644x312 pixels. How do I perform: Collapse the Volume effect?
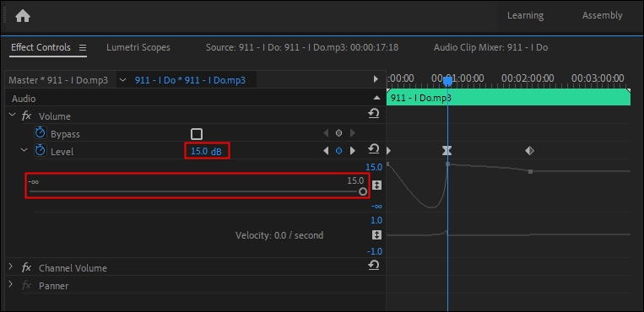pos(12,116)
